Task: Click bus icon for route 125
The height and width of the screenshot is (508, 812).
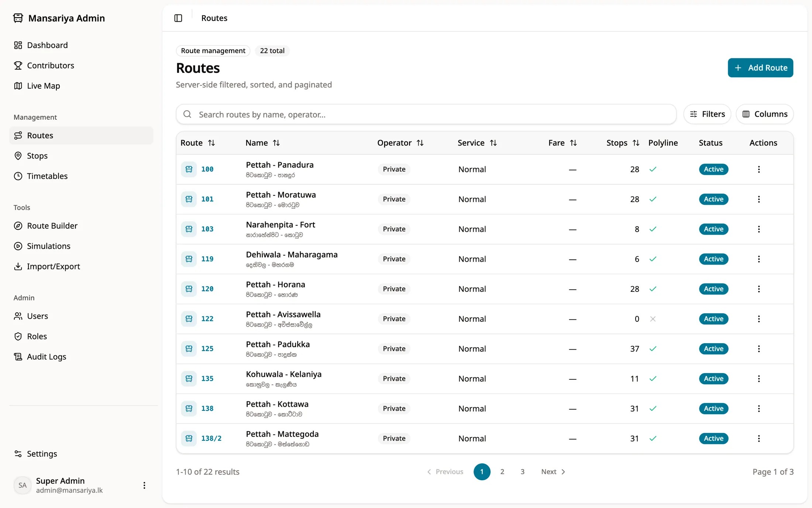Action: tap(189, 349)
